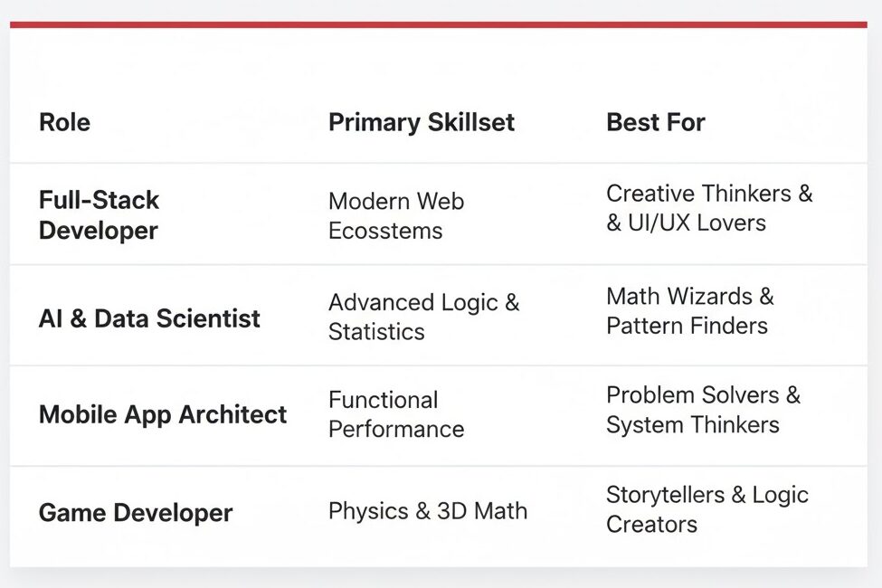Select the Mobile App Architect cell
Image resolution: width=882 pixels, height=588 pixels.
click(163, 414)
